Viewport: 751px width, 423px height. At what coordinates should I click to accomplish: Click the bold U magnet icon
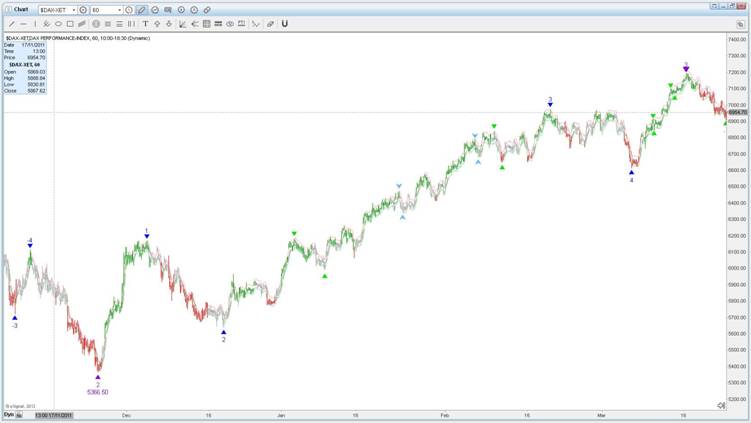point(284,23)
